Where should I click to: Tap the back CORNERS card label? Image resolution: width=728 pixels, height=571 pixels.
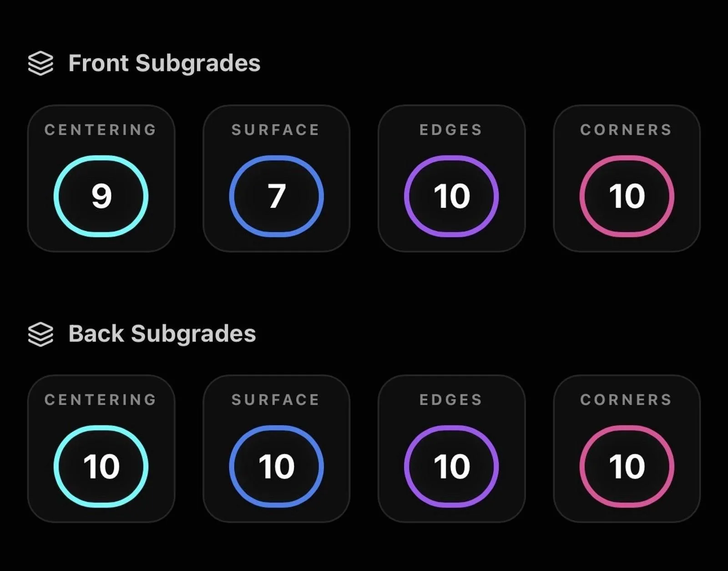click(626, 400)
